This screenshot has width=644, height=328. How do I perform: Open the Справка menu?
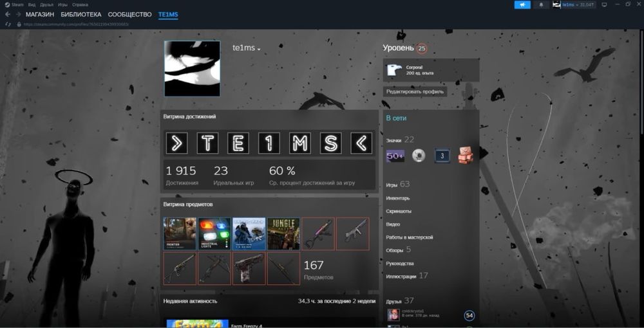(x=80, y=5)
